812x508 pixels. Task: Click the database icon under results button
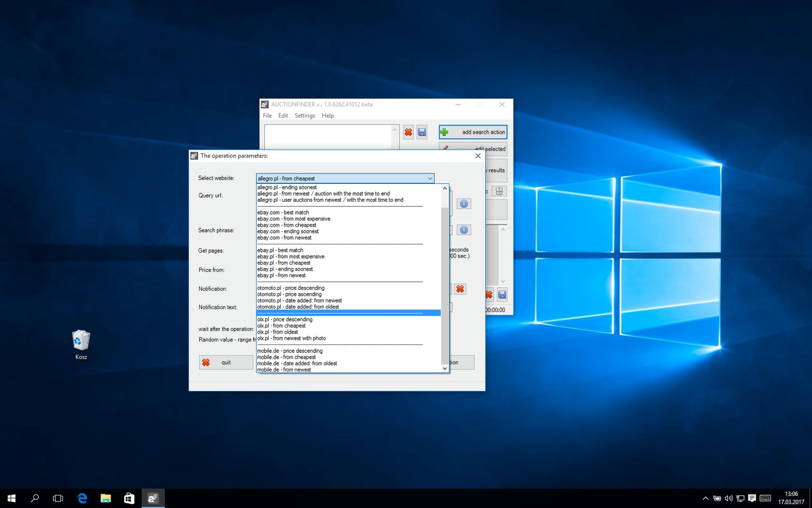(x=499, y=191)
